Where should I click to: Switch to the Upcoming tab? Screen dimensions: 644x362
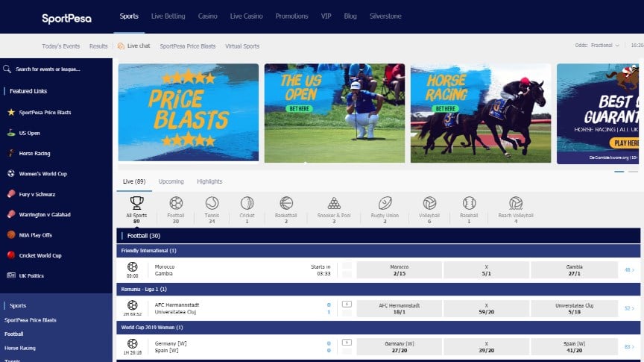pyautogui.click(x=171, y=181)
